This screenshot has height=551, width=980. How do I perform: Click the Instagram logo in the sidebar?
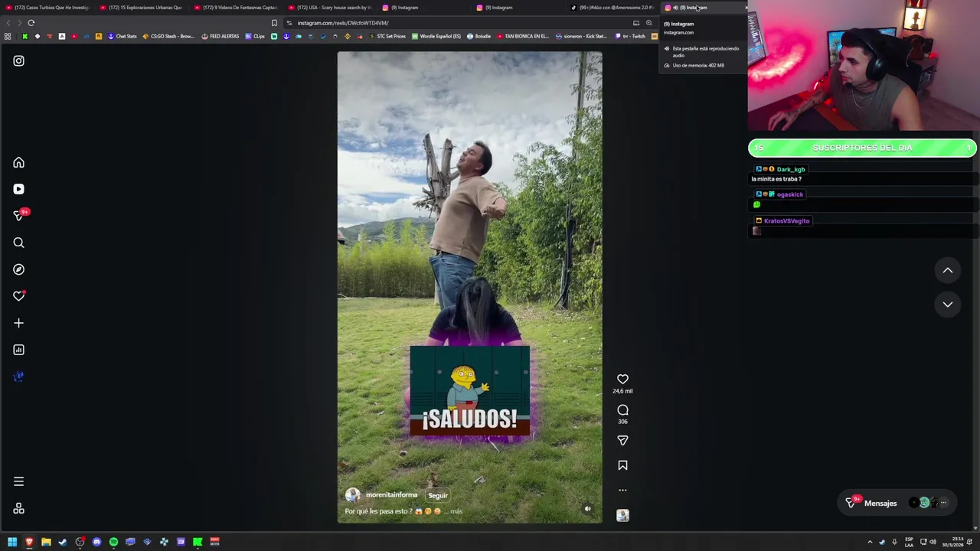click(x=18, y=60)
